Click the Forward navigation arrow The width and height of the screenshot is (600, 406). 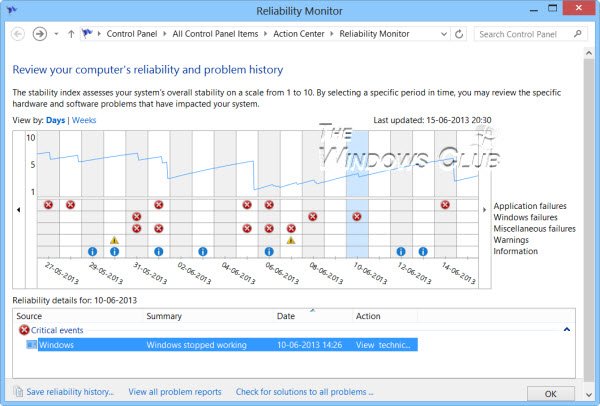[40, 34]
